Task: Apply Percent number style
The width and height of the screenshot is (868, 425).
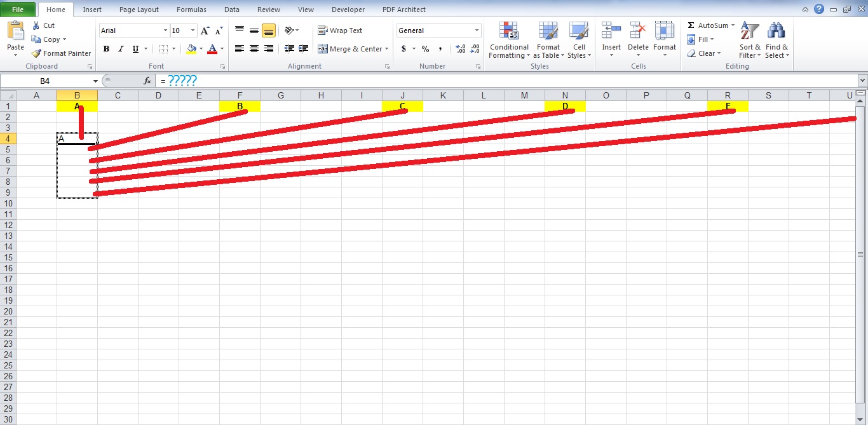Action: coord(424,48)
